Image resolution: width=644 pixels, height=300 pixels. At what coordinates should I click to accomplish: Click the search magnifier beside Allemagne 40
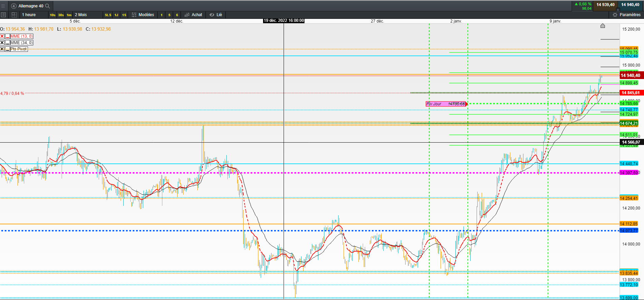pos(47,6)
